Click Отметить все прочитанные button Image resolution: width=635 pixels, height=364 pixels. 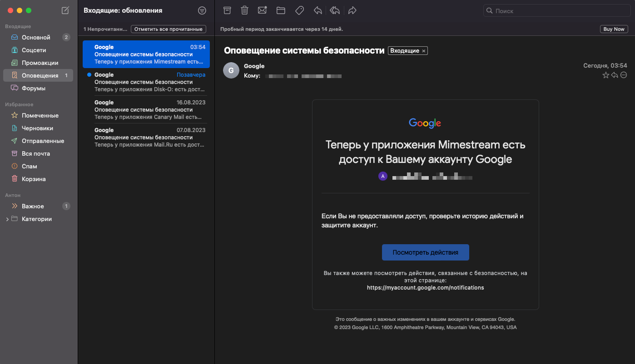point(169,29)
